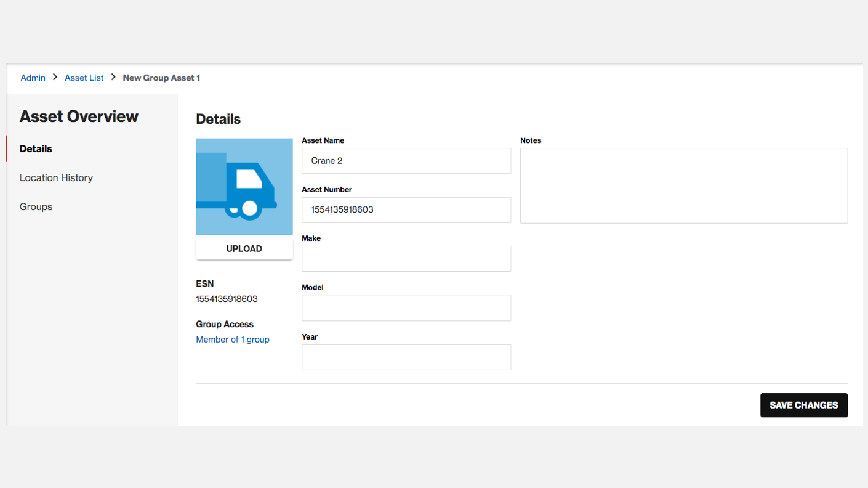Click the Asset Overview sidebar heading
The width and height of the screenshot is (868, 488).
click(x=79, y=116)
